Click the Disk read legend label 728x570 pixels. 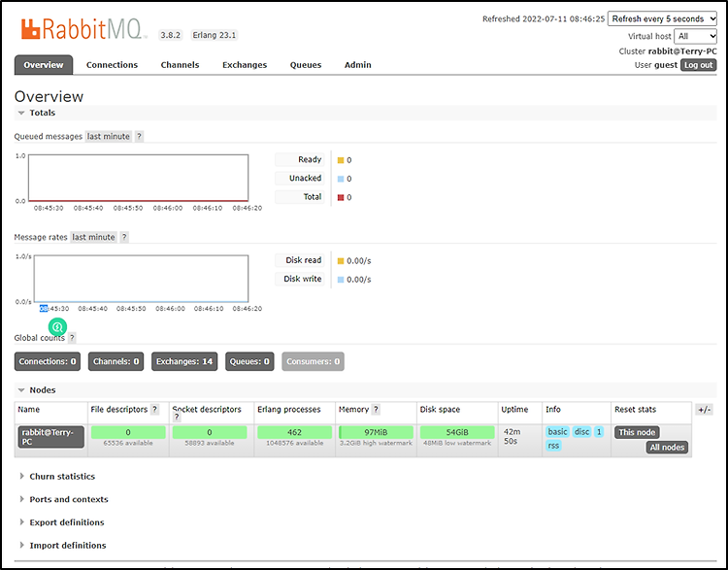(300, 260)
